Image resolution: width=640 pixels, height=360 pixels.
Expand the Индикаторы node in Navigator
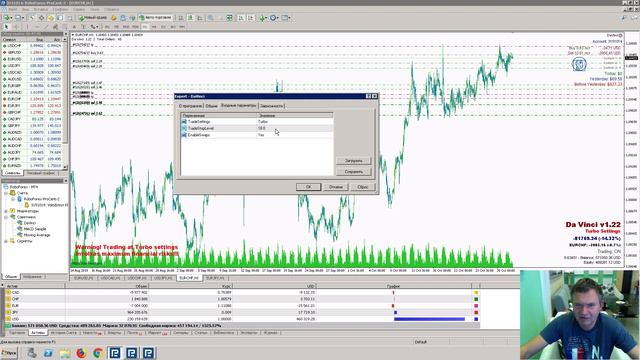click(x=6, y=211)
